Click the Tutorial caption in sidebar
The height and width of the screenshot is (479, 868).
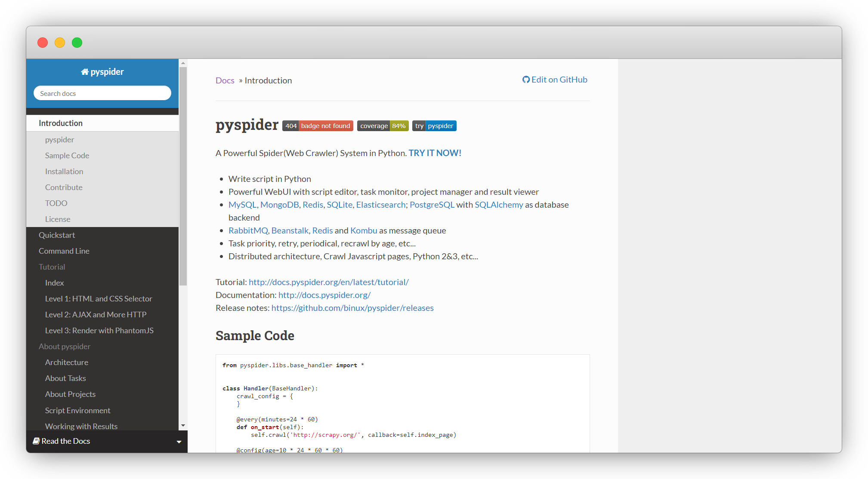[52, 267]
